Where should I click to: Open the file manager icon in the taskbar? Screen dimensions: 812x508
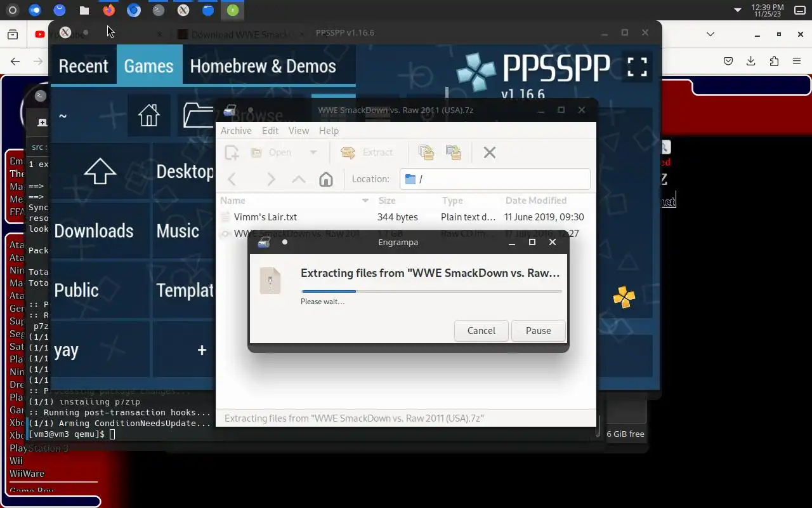pyautogui.click(x=84, y=10)
